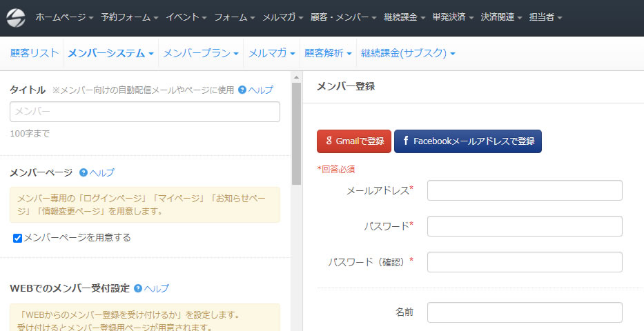Click Facebookメールアドレスで登録 button
Image resolution: width=644 pixels, height=331 pixels.
467,141
